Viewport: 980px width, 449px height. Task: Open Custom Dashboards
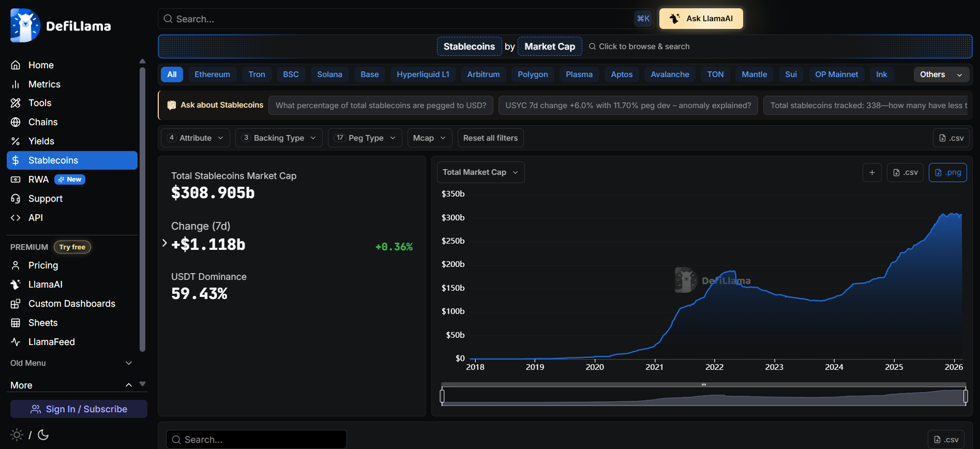pyautogui.click(x=72, y=304)
